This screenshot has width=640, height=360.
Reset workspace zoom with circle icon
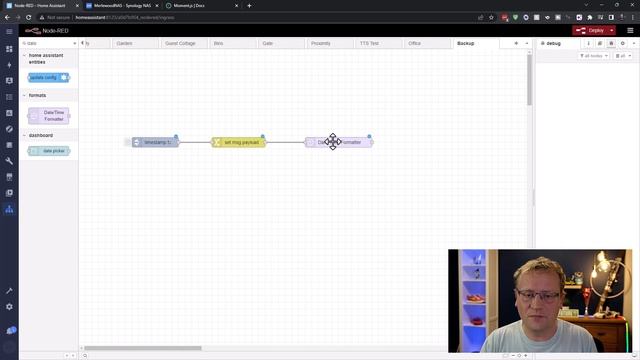point(519,356)
